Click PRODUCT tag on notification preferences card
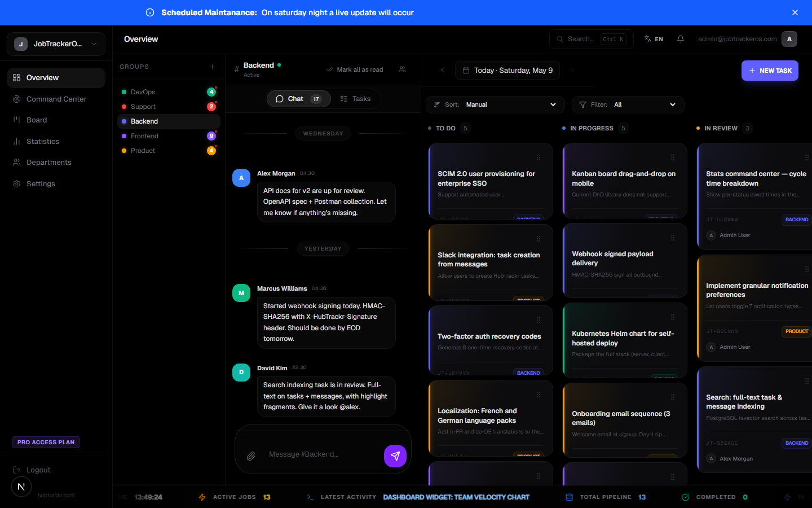The height and width of the screenshot is (508, 812). [x=796, y=331]
